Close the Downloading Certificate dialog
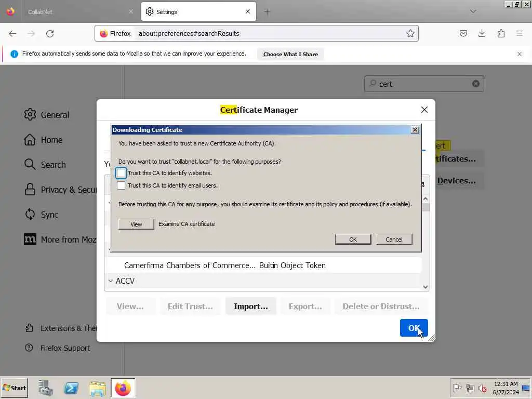The width and height of the screenshot is (532, 399). point(415,129)
